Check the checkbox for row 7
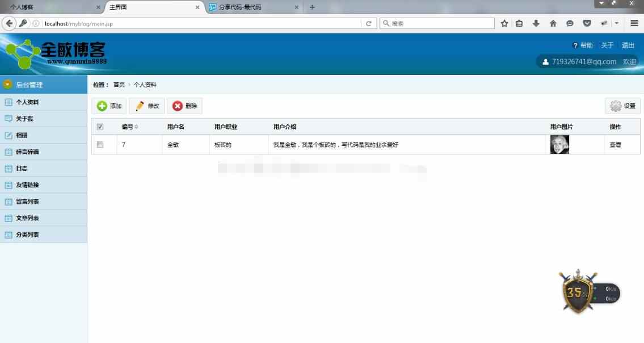This screenshot has height=343, width=644. [100, 144]
